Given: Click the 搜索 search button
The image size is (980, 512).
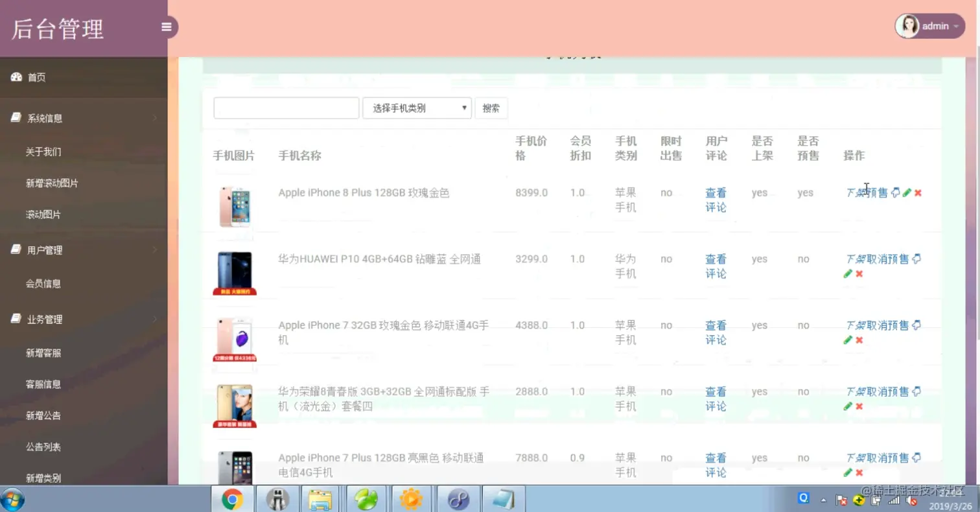Looking at the screenshot, I should pos(491,108).
